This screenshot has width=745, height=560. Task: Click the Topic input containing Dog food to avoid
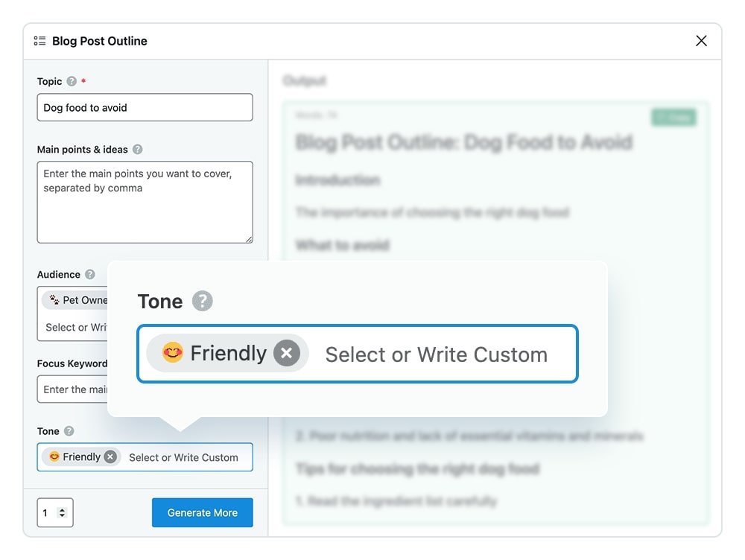coord(145,107)
